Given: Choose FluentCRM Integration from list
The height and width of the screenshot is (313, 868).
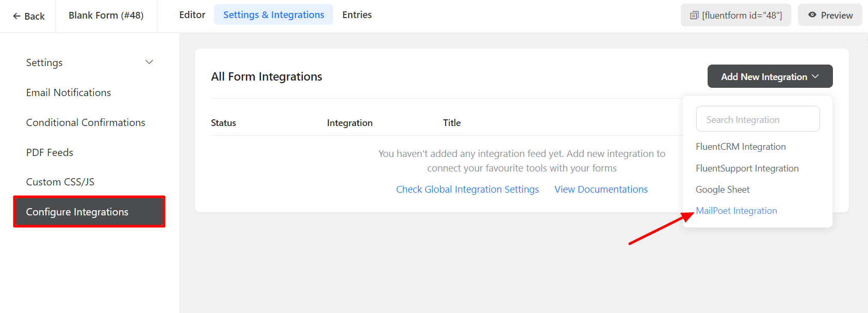Looking at the screenshot, I should point(741,147).
